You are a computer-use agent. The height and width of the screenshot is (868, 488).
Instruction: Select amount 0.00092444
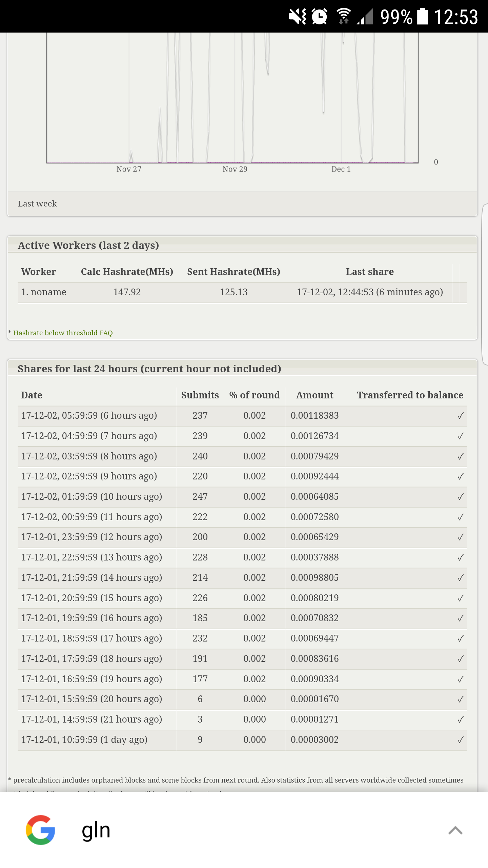(x=314, y=476)
